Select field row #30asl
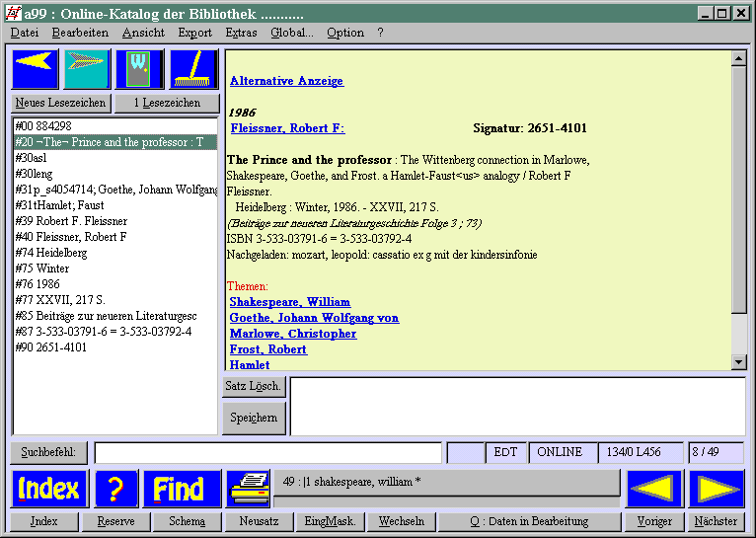Image resolution: width=756 pixels, height=538 pixels. coord(115,158)
